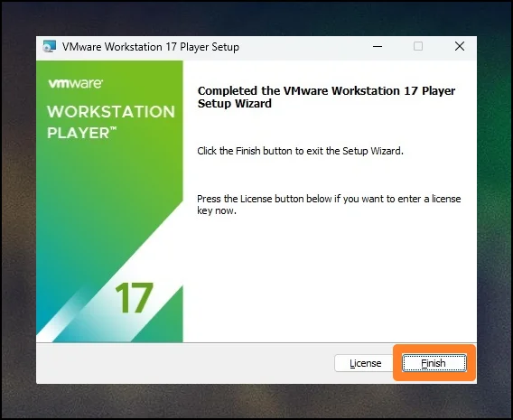Click the disabled maximize button
This screenshot has width=513, height=420.
[x=418, y=46]
